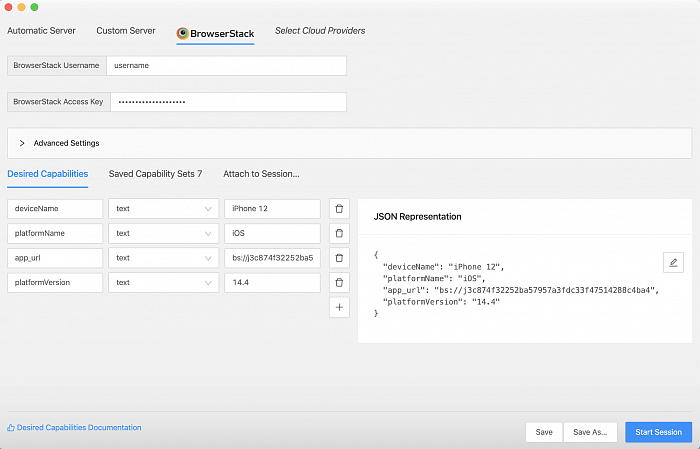The height and width of the screenshot is (449, 700).
Task: Switch to Custom Server tab
Action: 126,31
